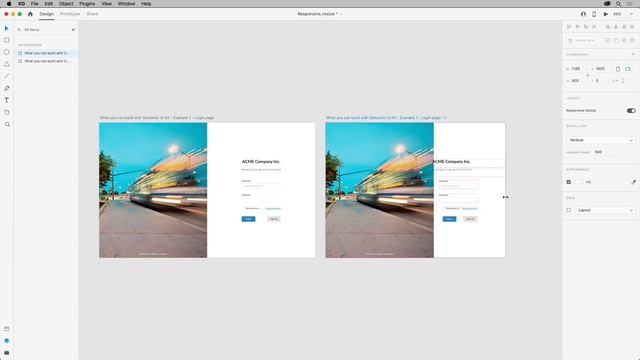Select the Ellipse tool
640x360 pixels.
[x=7, y=52]
